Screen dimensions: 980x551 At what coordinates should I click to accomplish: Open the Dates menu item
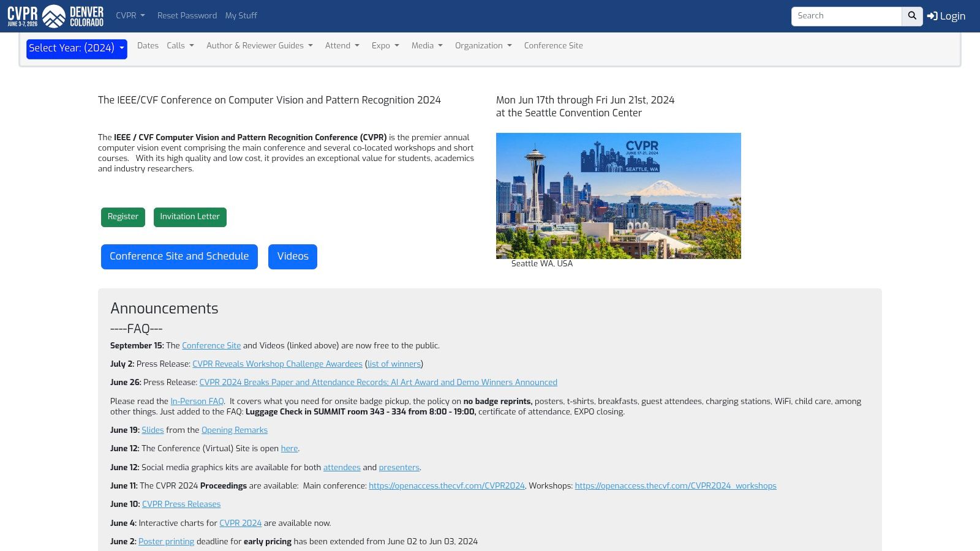coord(148,46)
